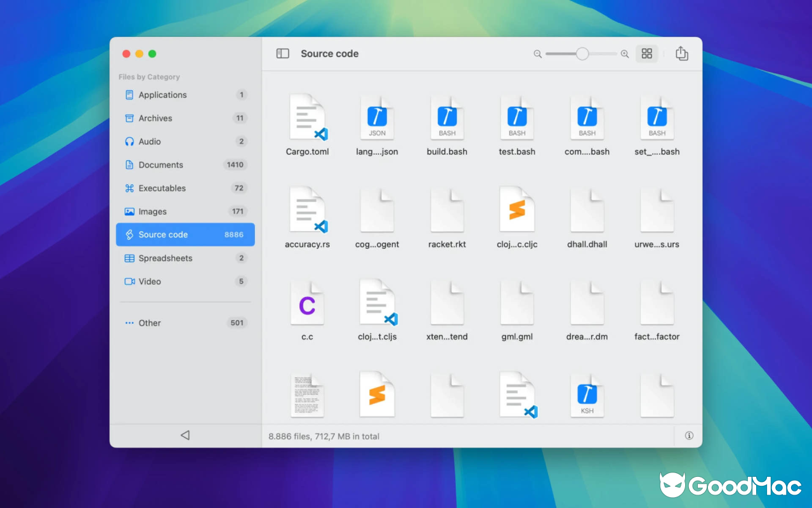The width and height of the screenshot is (812, 508).
Task: Go back using the navigation arrow
Action: (x=185, y=435)
